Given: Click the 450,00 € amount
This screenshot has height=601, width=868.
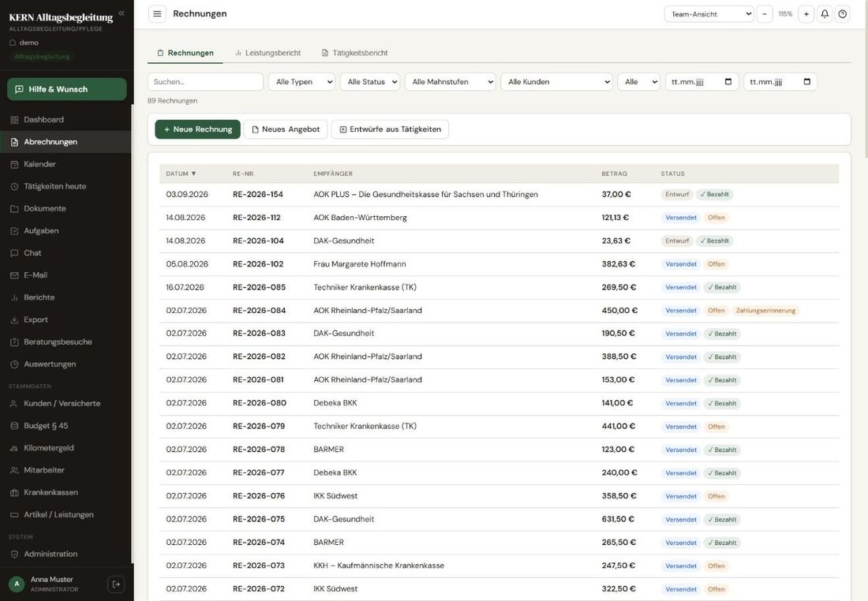Looking at the screenshot, I should pyautogui.click(x=619, y=311).
